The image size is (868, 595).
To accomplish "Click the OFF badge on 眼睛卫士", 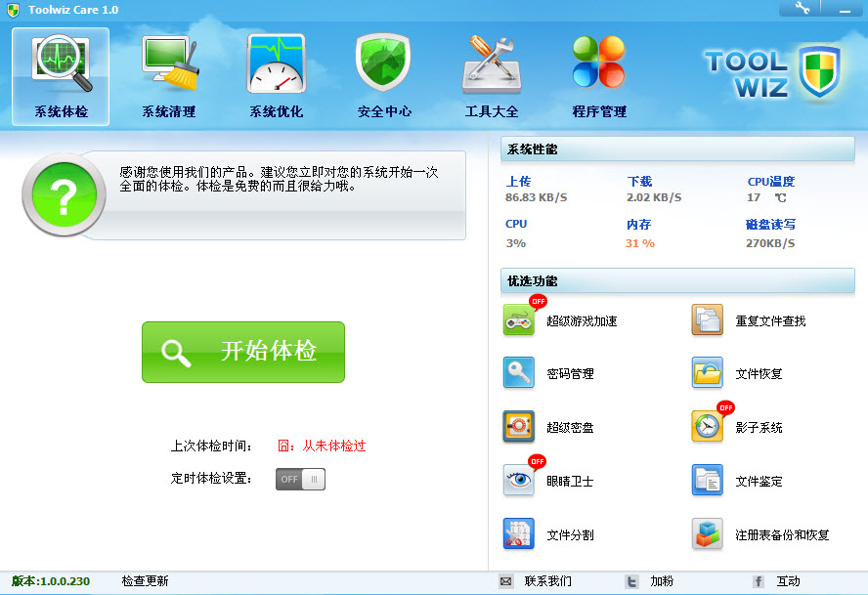I will (537, 461).
